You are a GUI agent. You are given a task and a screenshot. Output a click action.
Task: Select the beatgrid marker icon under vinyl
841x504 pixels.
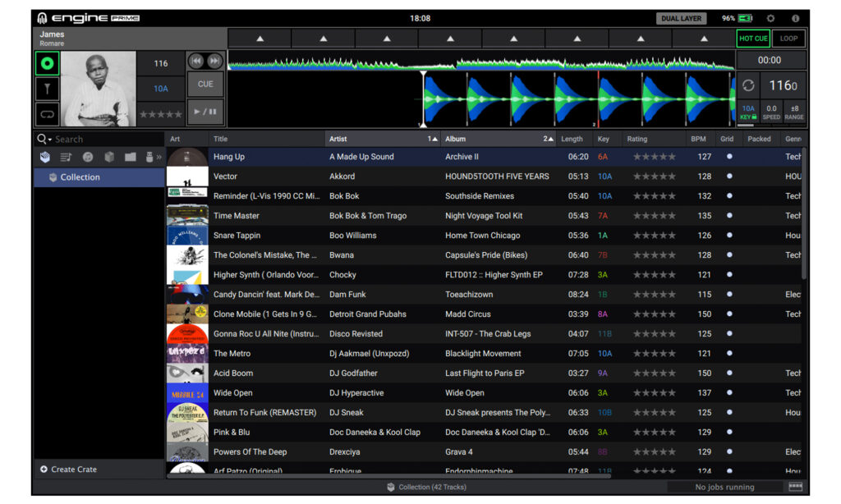coord(48,89)
